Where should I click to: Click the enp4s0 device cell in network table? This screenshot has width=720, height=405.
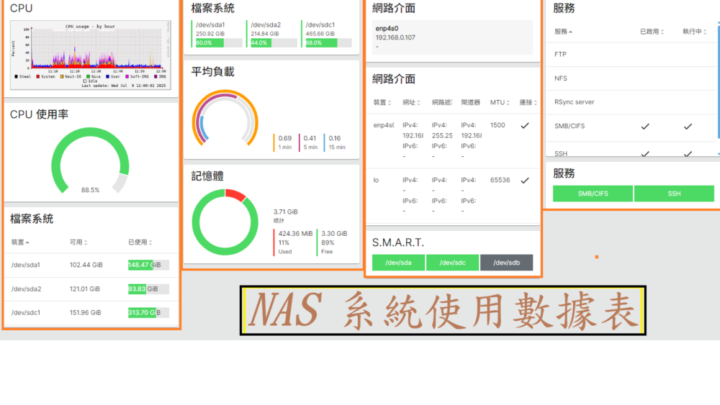coord(383,125)
